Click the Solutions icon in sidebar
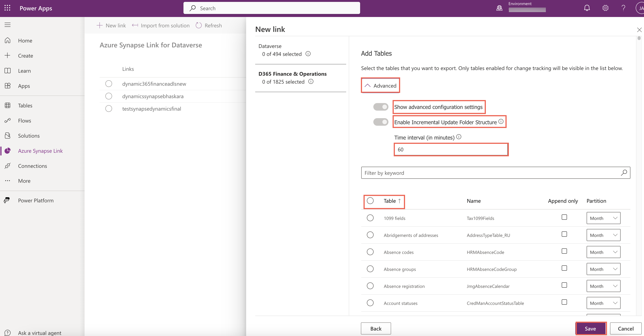 [8, 136]
